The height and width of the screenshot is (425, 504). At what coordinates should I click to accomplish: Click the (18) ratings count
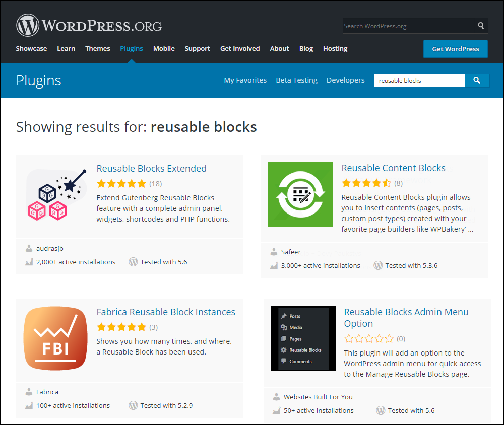tap(156, 184)
